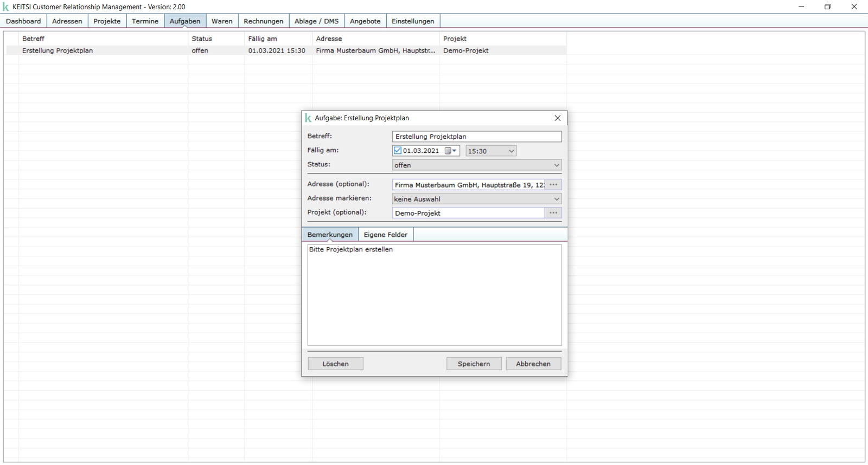This screenshot has height=465, width=868.
Task: Click the KEITSI app icon in title bar
Action: [6, 7]
